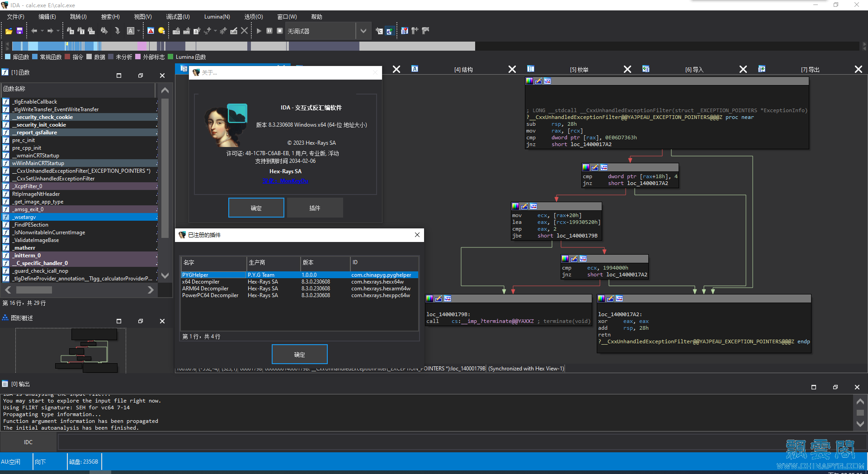Viewport: 868px width, 474px height.
Task: Save the database with the floppy icon
Action: (x=19, y=31)
